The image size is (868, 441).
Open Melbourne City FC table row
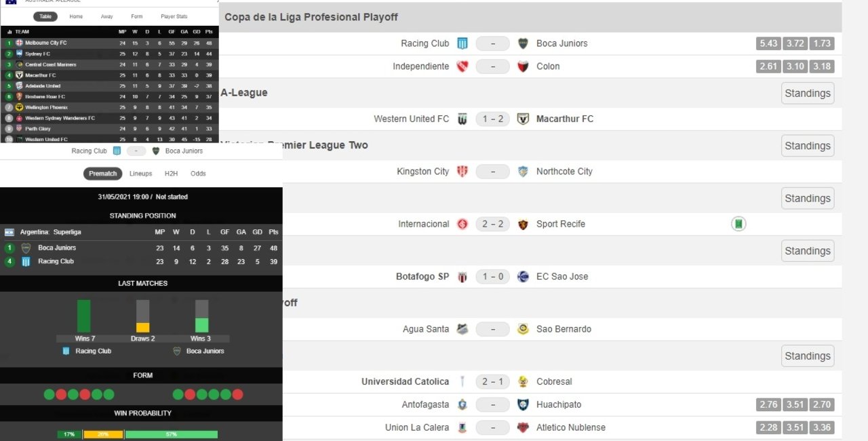coord(109,43)
